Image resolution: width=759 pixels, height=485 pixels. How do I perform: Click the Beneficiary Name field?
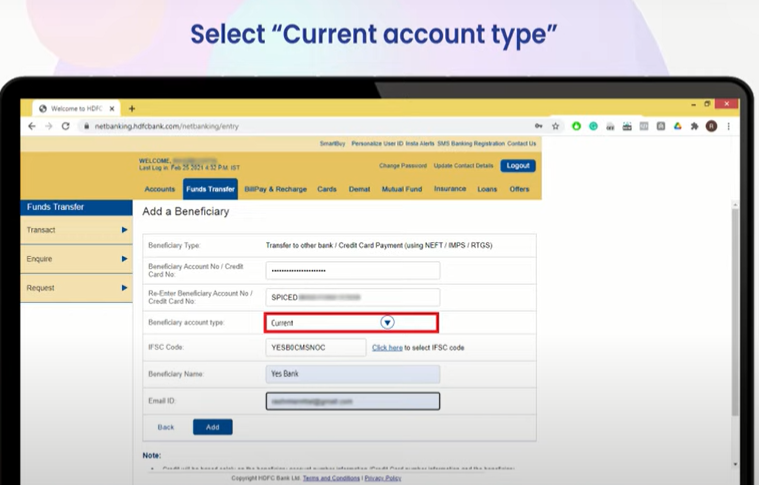(x=353, y=374)
